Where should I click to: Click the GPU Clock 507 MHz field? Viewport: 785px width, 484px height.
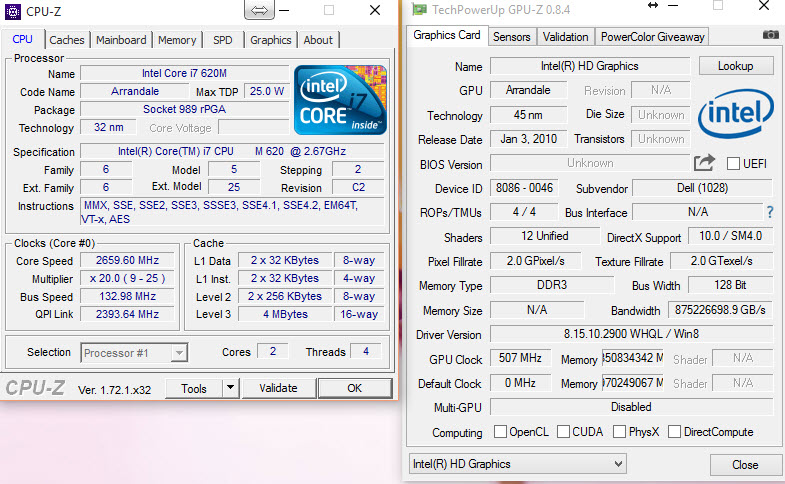[520, 358]
